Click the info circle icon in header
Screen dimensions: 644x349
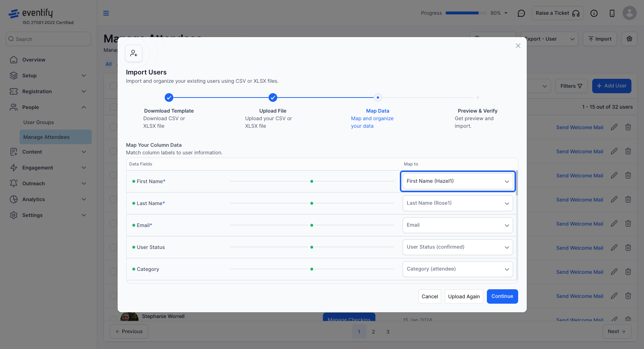pos(594,13)
